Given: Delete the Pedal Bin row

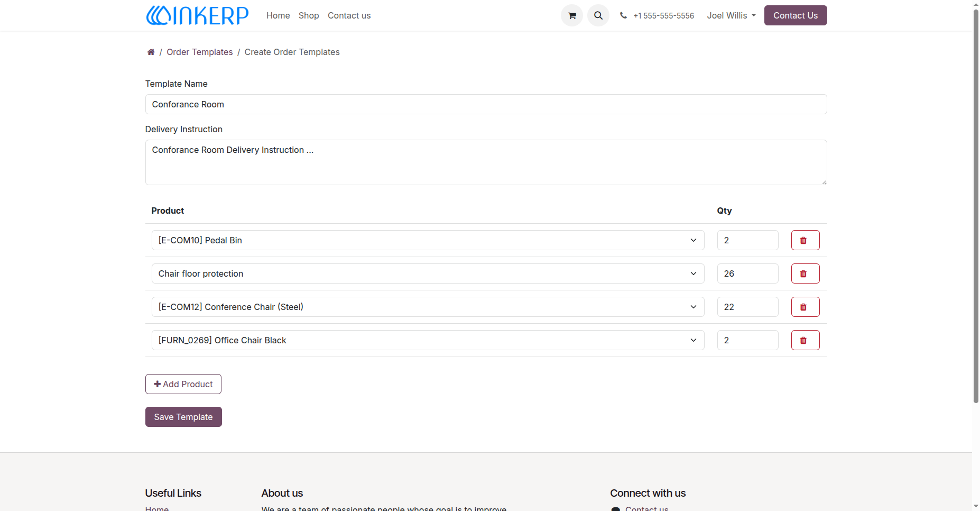Looking at the screenshot, I should (x=805, y=240).
